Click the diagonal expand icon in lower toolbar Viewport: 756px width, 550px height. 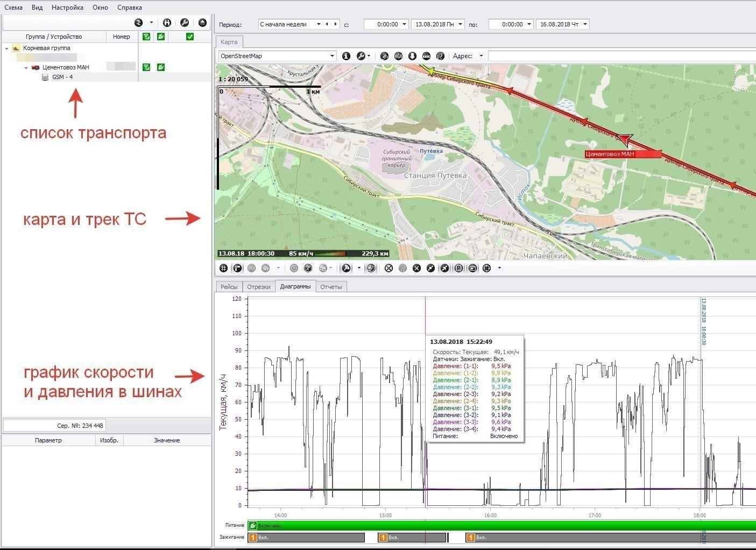point(430,268)
